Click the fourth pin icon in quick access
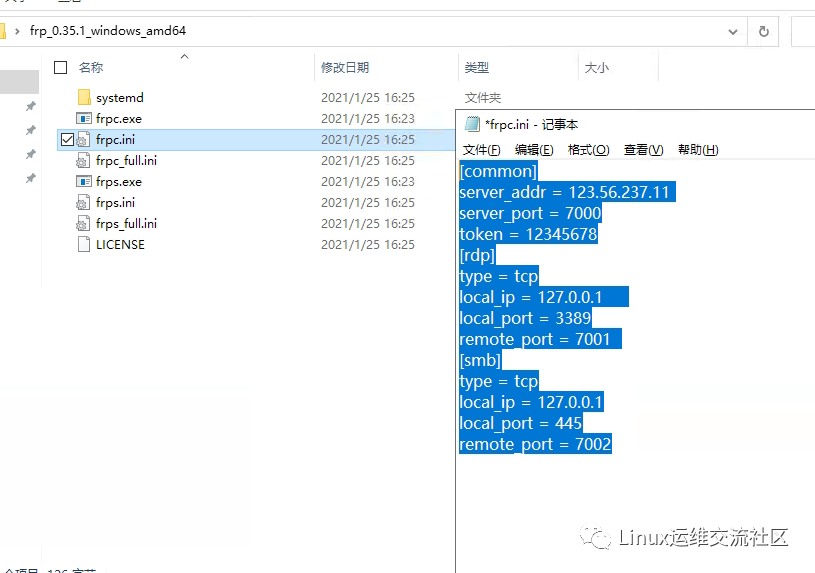Viewport: 815px width, 573px height. [x=31, y=178]
